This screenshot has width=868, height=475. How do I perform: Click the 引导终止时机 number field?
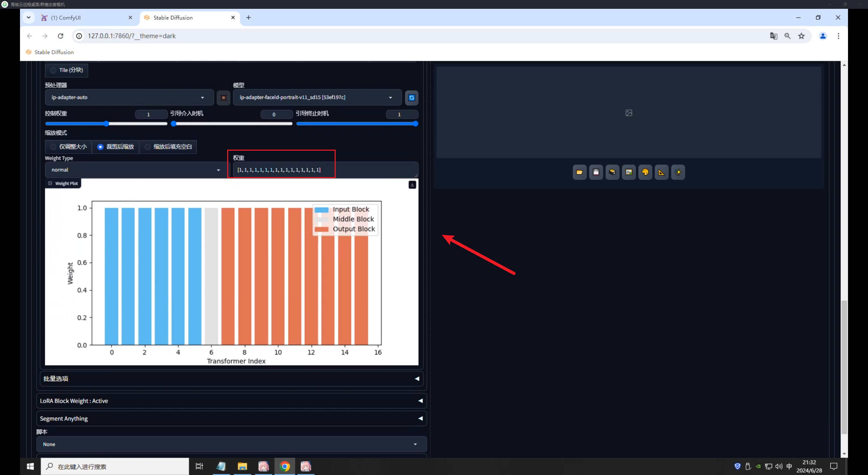point(402,115)
